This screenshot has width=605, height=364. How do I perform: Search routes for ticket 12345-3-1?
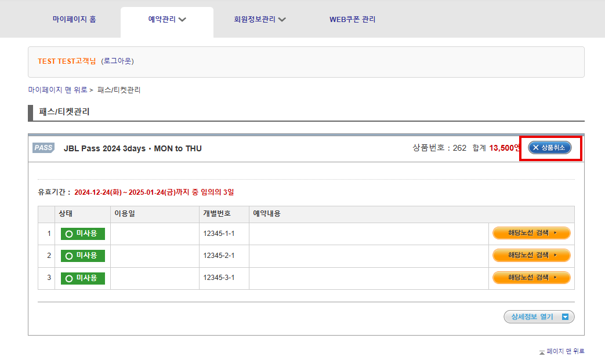click(531, 278)
